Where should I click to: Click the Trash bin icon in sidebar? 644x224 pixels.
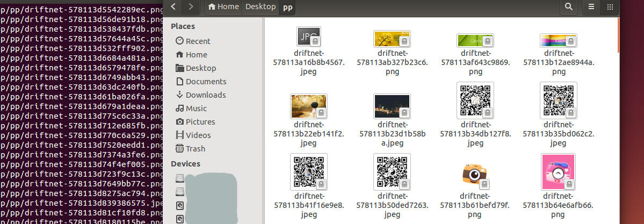(x=179, y=148)
